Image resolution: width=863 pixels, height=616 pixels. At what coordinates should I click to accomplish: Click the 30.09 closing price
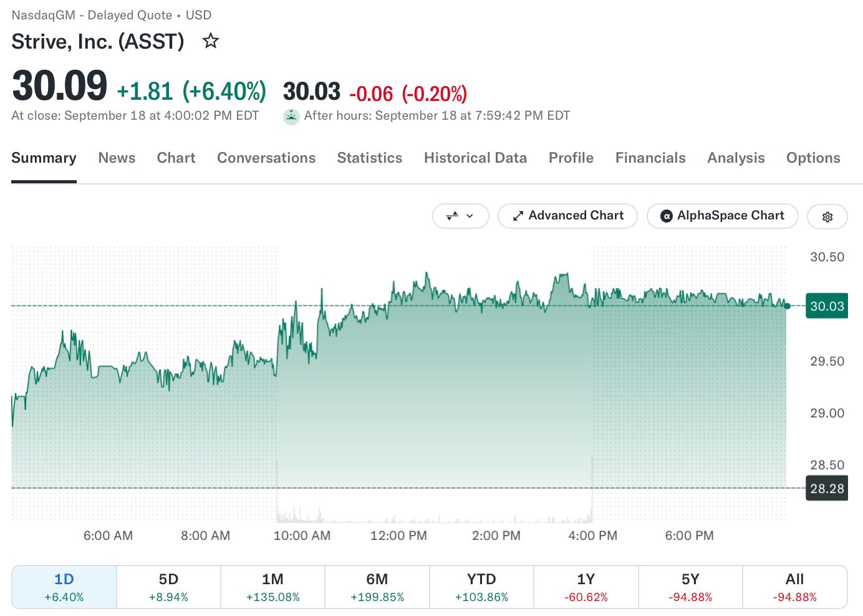pos(60,86)
